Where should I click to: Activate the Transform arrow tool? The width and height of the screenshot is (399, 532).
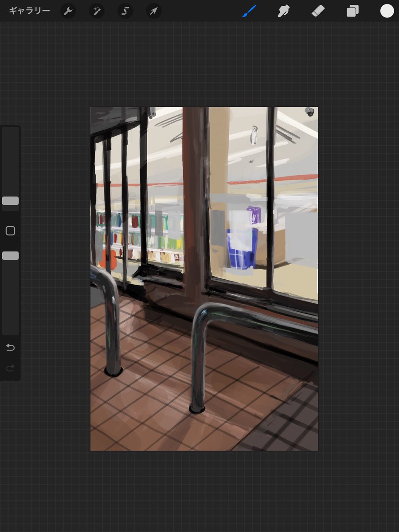tap(153, 11)
